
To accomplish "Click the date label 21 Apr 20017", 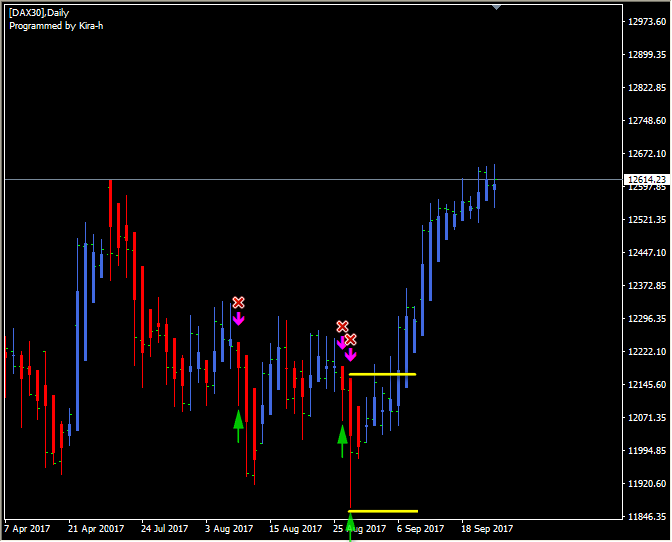I will (96, 529).
